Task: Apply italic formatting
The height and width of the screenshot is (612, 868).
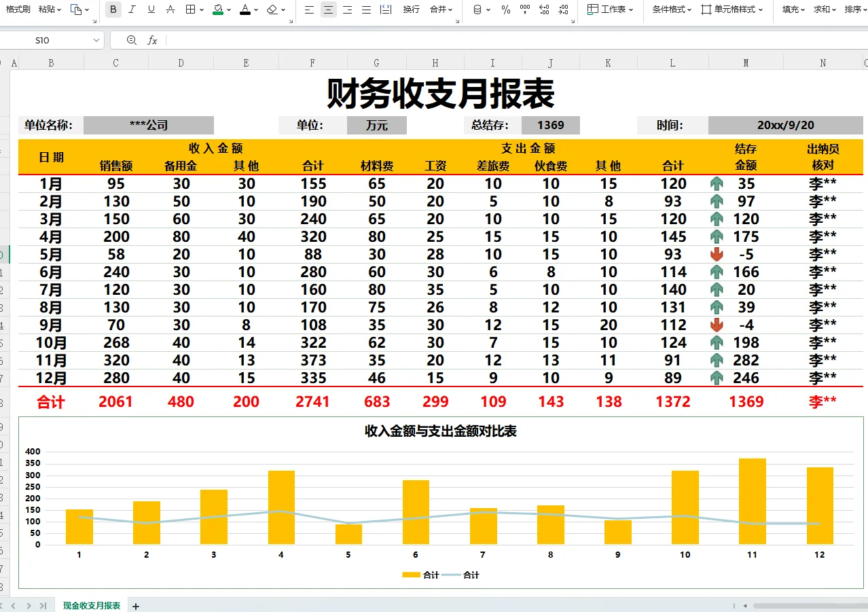Action: point(132,10)
